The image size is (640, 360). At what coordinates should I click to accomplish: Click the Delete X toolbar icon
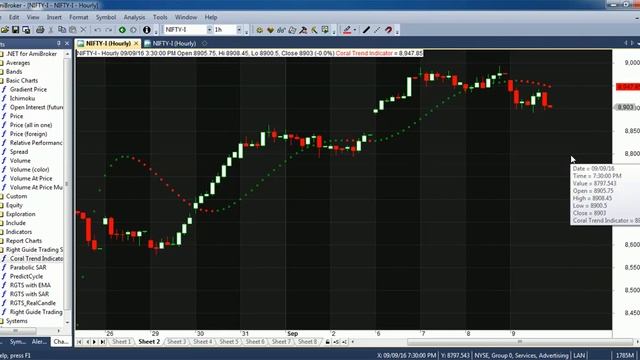click(x=83, y=30)
